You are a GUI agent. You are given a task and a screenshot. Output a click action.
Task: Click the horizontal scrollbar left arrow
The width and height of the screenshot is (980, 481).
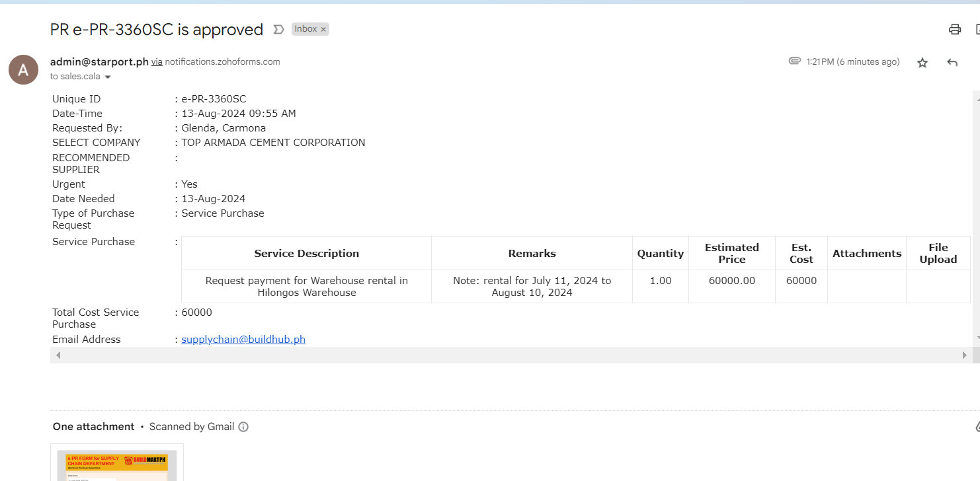(x=58, y=355)
